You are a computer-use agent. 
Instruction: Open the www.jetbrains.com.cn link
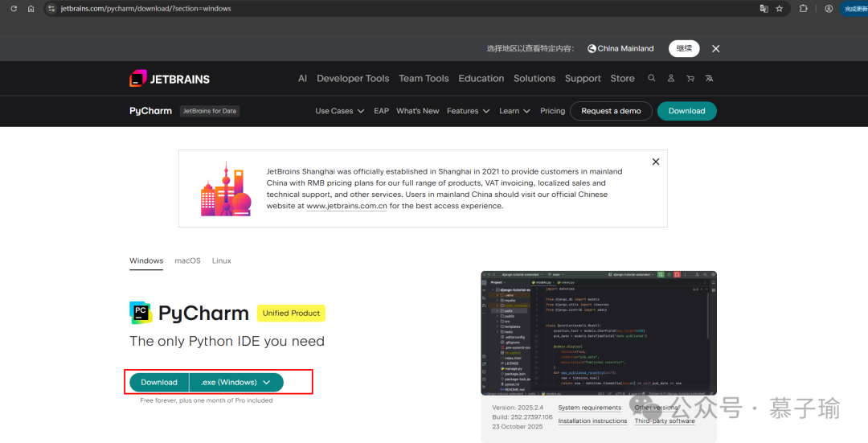[x=346, y=206]
